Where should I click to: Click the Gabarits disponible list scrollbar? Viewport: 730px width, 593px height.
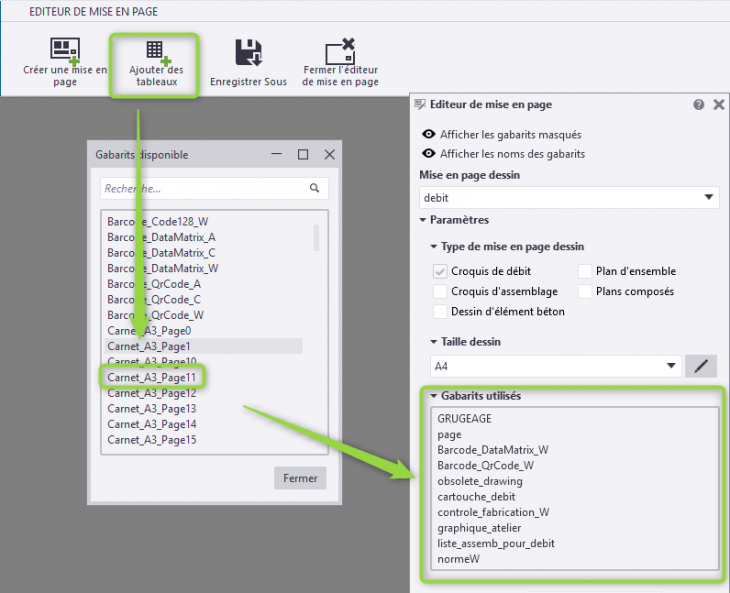click(x=317, y=237)
